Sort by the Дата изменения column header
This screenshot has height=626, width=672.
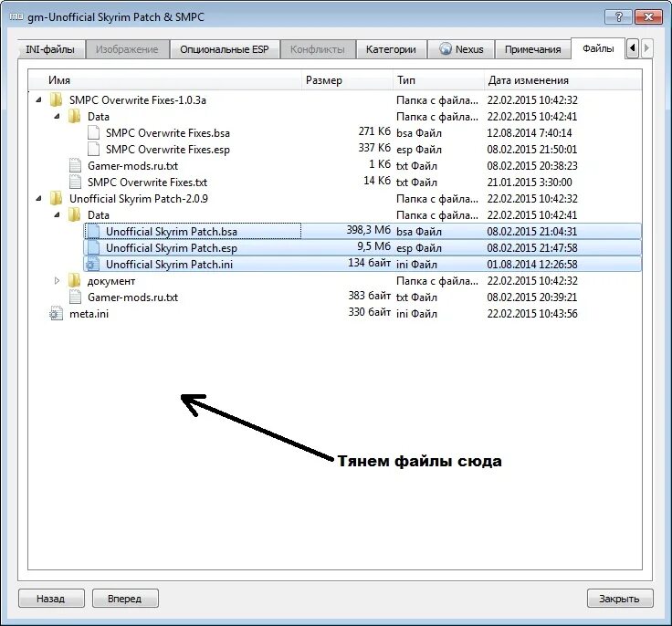tap(562, 80)
